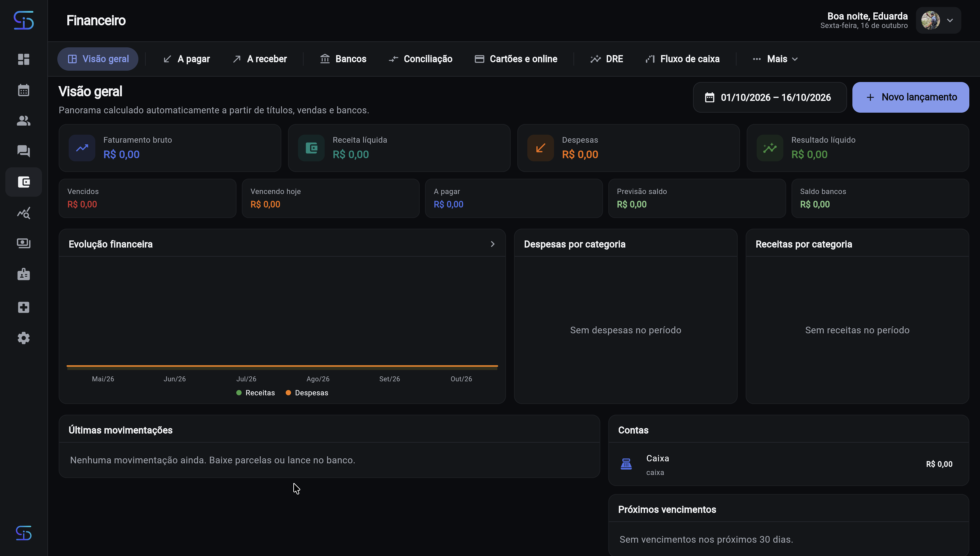Viewport: 980px width, 556px height.
Task: Toggle Receitas legend in the chart
Action: pos(255,393)
